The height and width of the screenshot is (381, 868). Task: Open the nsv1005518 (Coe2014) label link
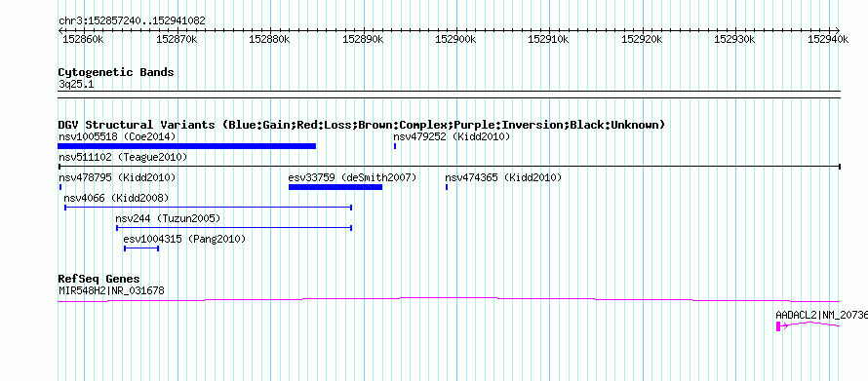click(117, 136)
